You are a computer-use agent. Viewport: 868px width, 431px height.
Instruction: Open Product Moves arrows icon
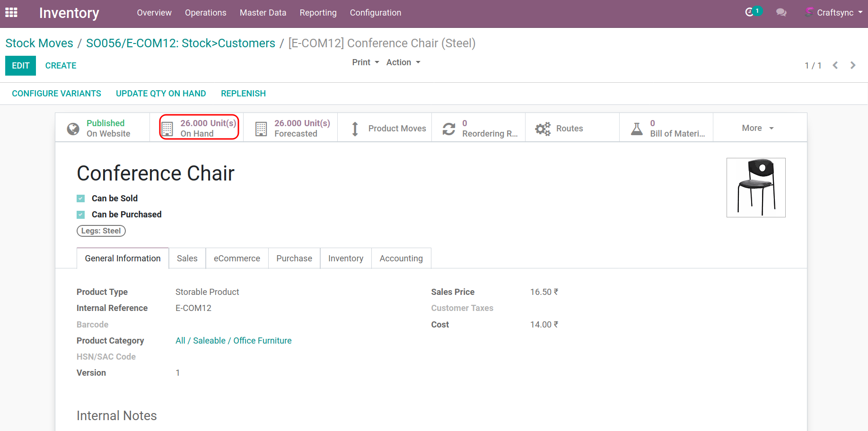(x=355, y=129)
